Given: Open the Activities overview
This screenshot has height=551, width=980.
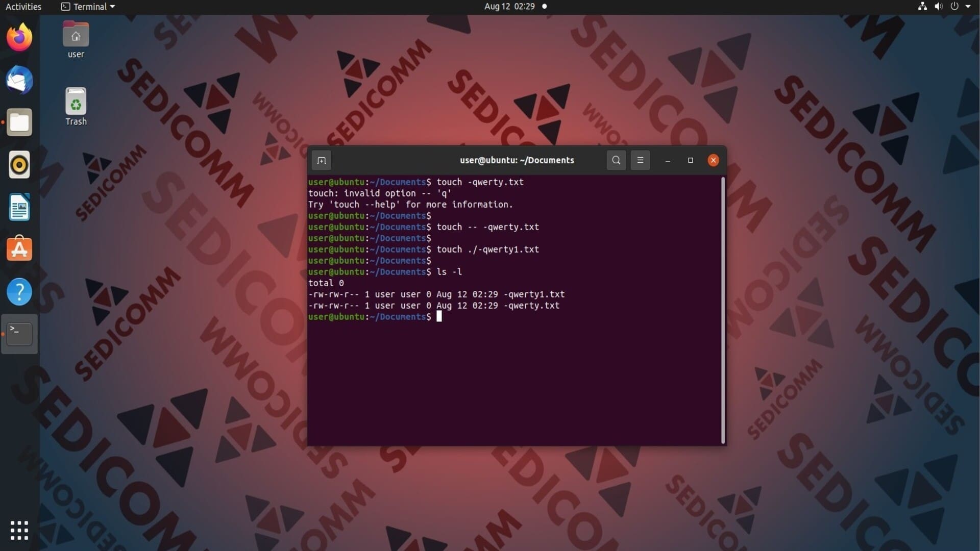Looking at the screenshot, I should [x=23, y=7].
